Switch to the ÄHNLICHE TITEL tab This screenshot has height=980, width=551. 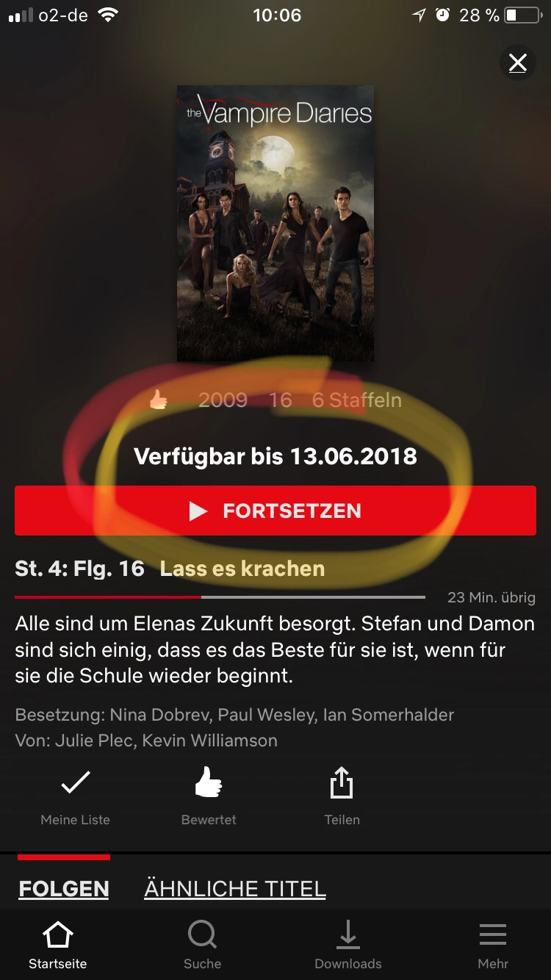click(x=235, y=888)
